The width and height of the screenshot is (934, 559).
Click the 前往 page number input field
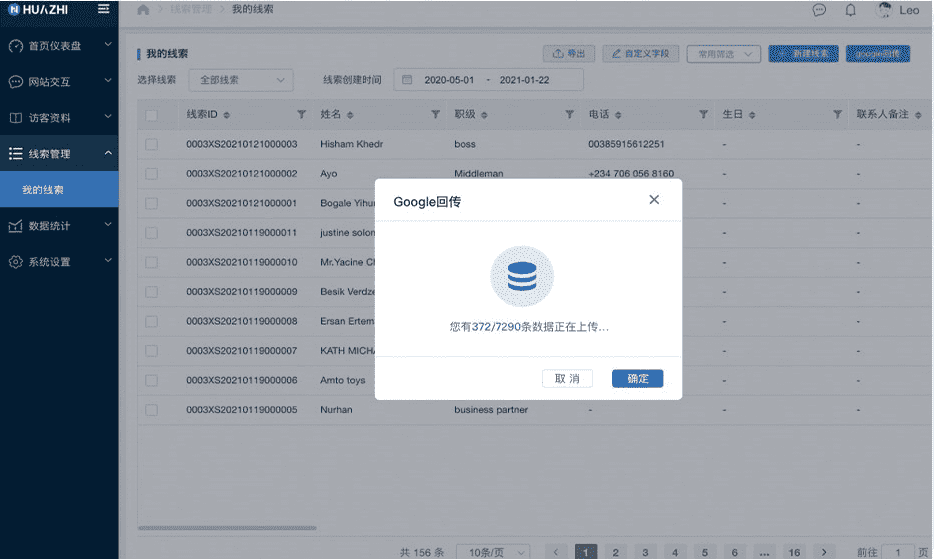click(x=897, y=552)
